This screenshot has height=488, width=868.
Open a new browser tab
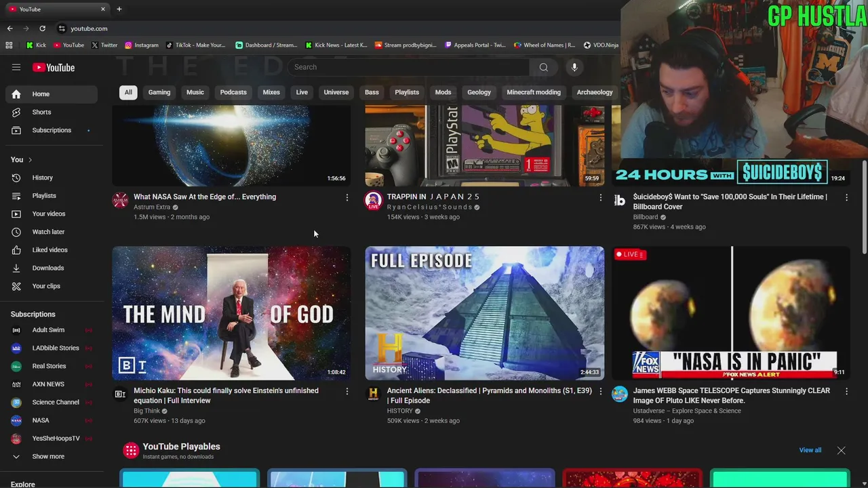[x=119, y=9]
